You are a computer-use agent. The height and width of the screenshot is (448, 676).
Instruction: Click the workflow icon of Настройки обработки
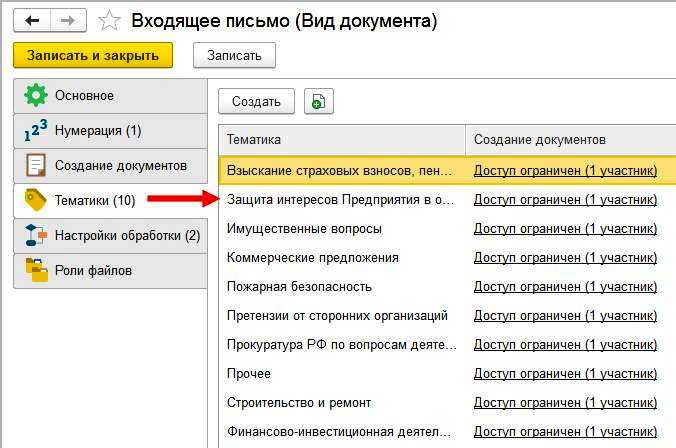tap(35, 235)
